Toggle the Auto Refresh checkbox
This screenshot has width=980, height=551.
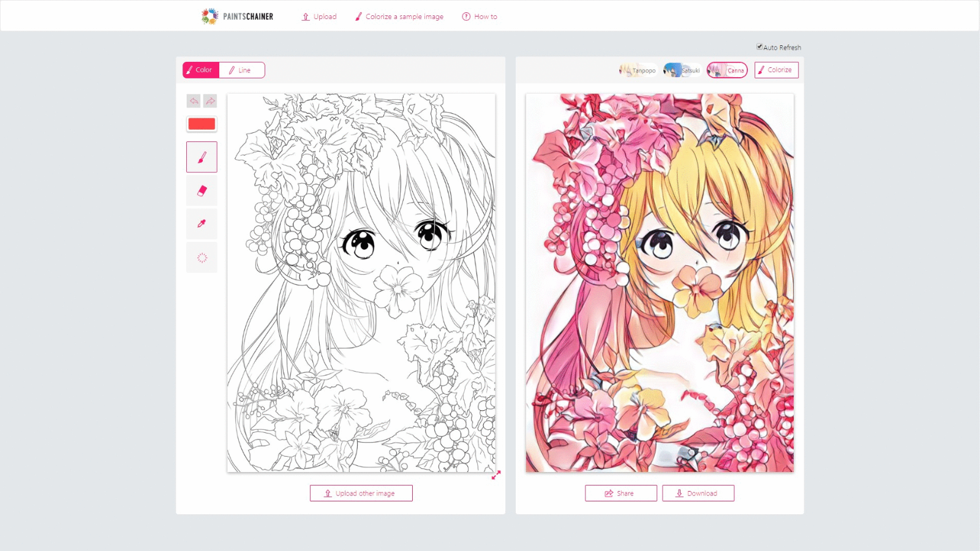click(759, 47)
